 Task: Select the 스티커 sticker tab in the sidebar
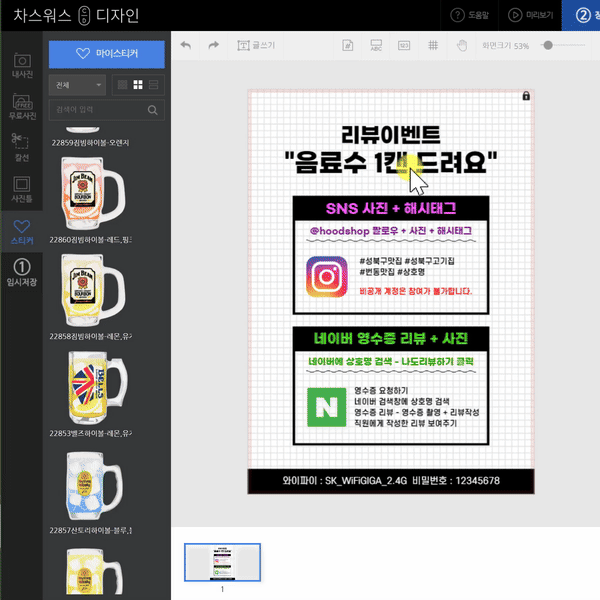click(x=22, y=232)
